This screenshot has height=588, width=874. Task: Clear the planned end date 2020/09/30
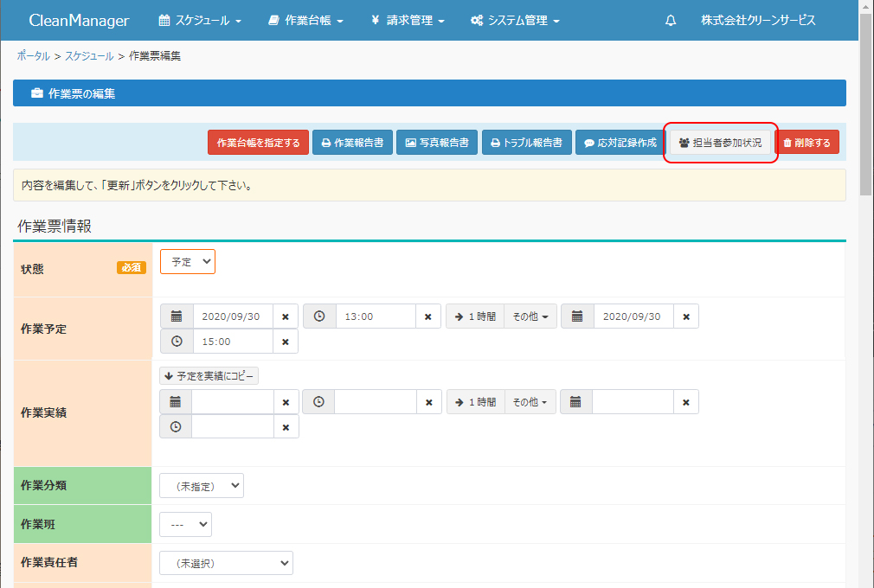point(685,316)
